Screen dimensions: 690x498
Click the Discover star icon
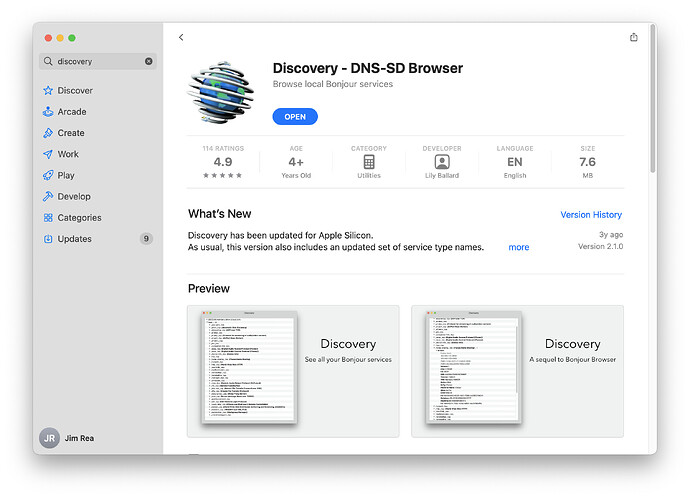[48, 91]
